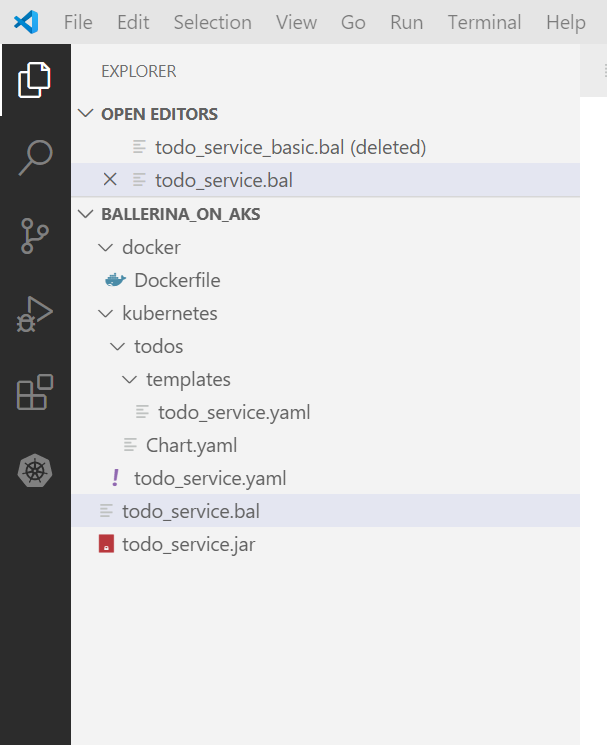Open the Explorer view in activity bar
607x745 pixels.
(x=35, y=80)
